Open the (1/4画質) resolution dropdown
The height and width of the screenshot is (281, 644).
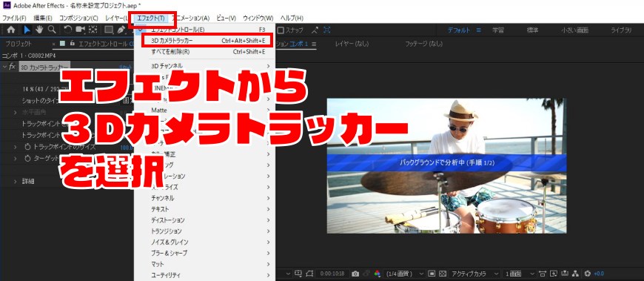(x=406, y=274)
